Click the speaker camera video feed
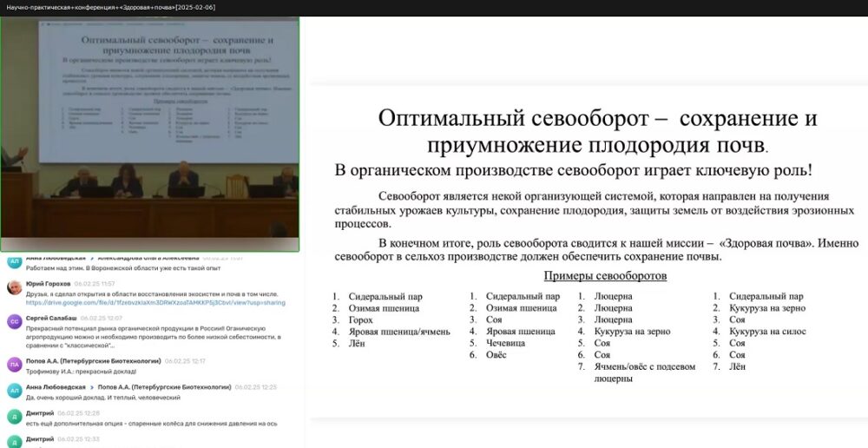The height and width of the screenshot is (448, 868). click(150, 128)
